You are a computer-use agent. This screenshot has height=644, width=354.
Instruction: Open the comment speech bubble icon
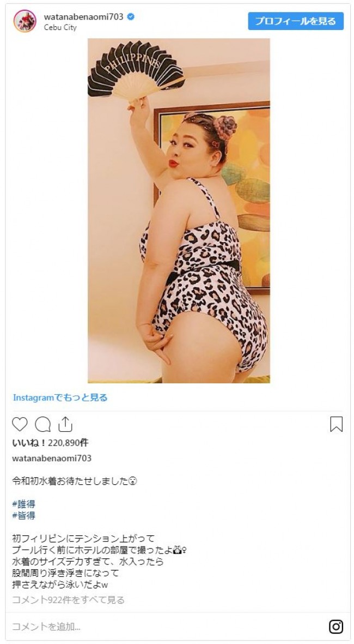point(42,424)
